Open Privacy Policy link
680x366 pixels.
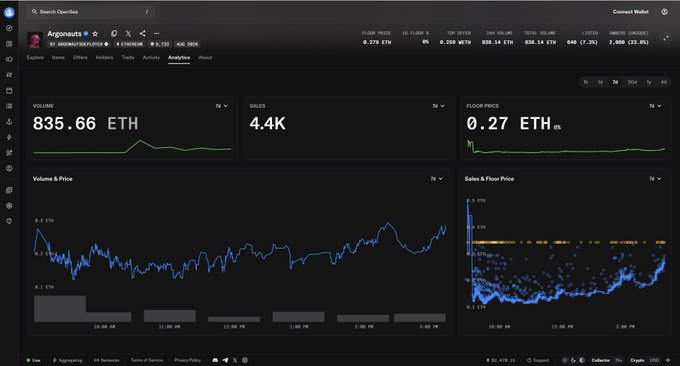(x=187, y=360)
